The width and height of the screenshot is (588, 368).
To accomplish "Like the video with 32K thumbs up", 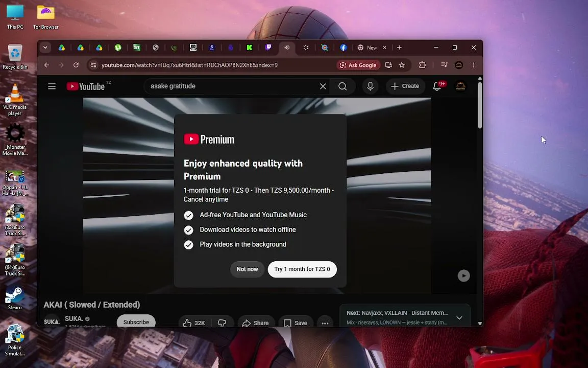I will [194, 323].
